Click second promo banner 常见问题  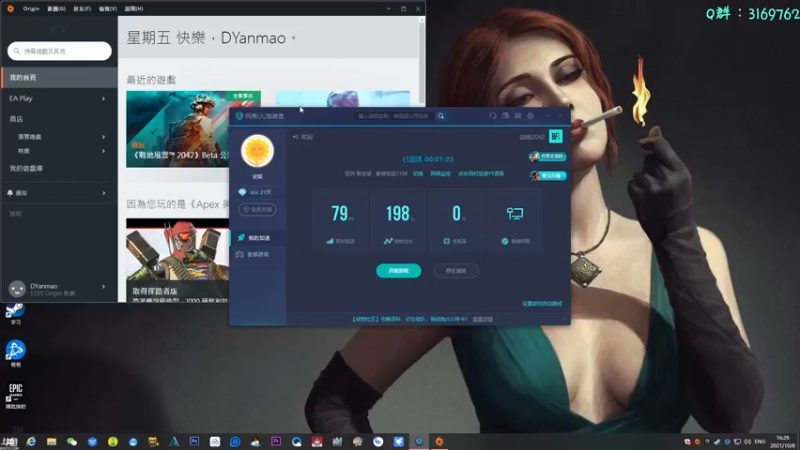[x=547, y=176]
